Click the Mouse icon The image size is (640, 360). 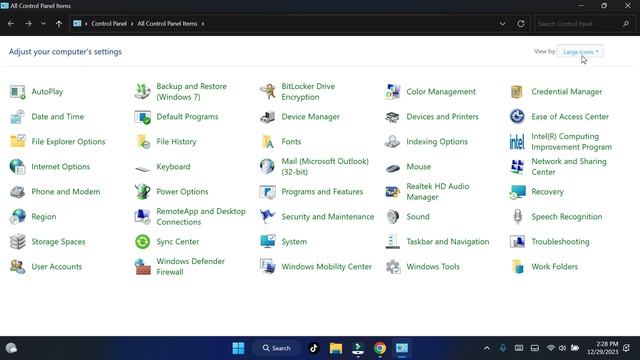(x=392, y=167)
